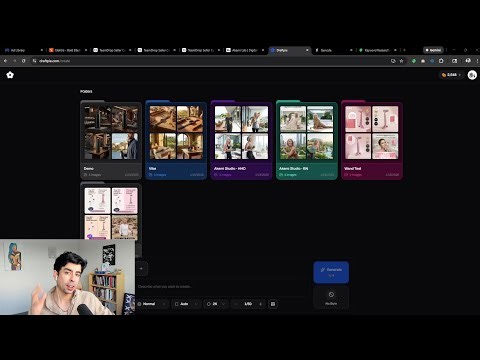Open the No Style selector

331,298
